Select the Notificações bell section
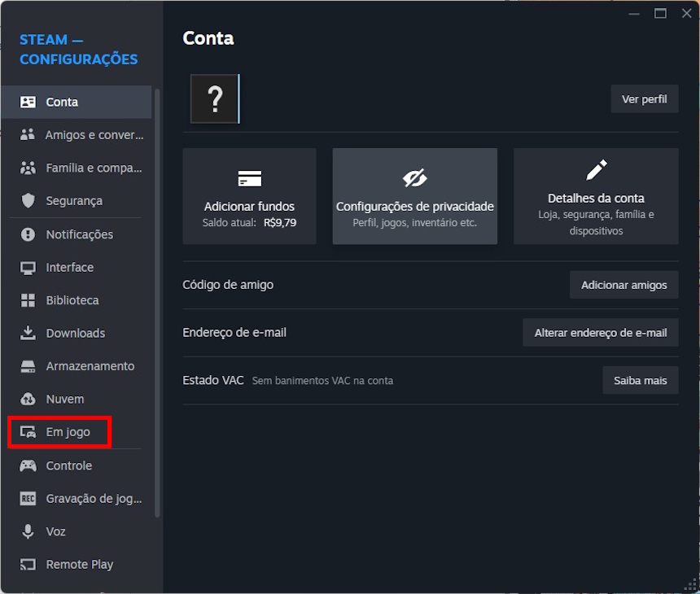The image size is (700, 594). tap(71, 234)
